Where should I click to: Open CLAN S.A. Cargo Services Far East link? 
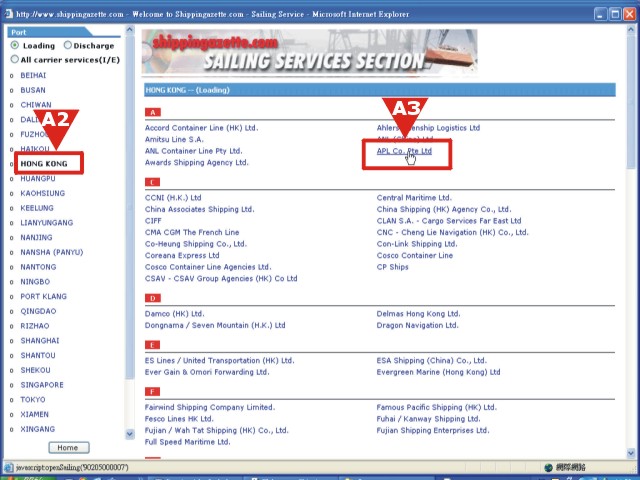[x=449, y=221]
